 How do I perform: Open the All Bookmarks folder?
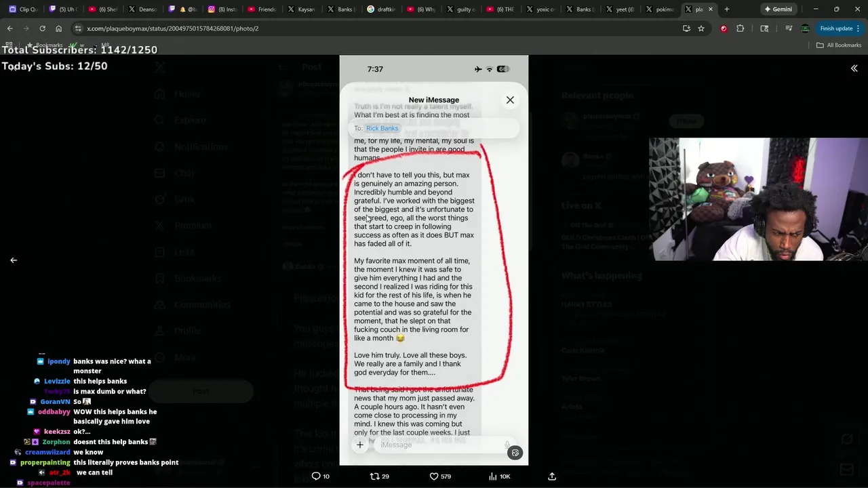839,45
